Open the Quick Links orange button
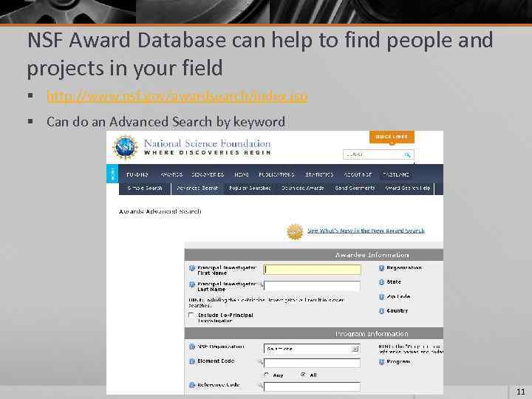The width and height of the screenshot is (532, 399). [392, 137]
